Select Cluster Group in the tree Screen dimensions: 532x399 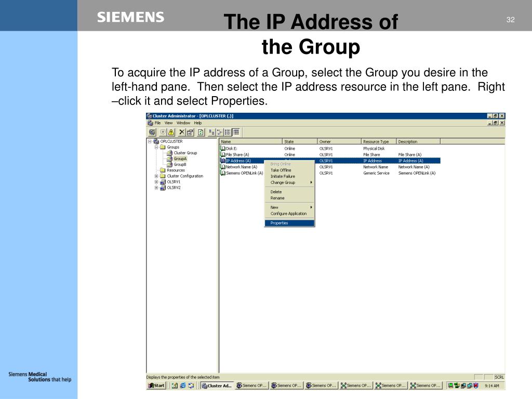point(185,153)
